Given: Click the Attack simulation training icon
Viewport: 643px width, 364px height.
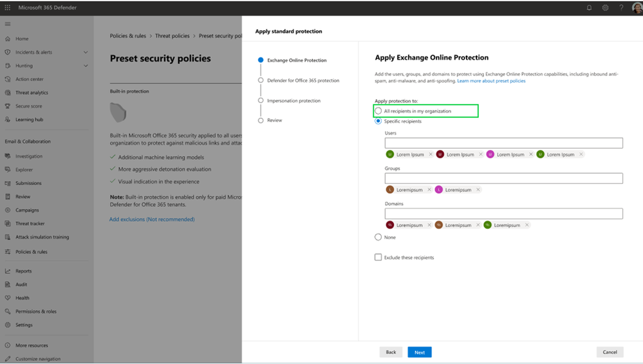Looking at the screenshot, I should point(7,237).
